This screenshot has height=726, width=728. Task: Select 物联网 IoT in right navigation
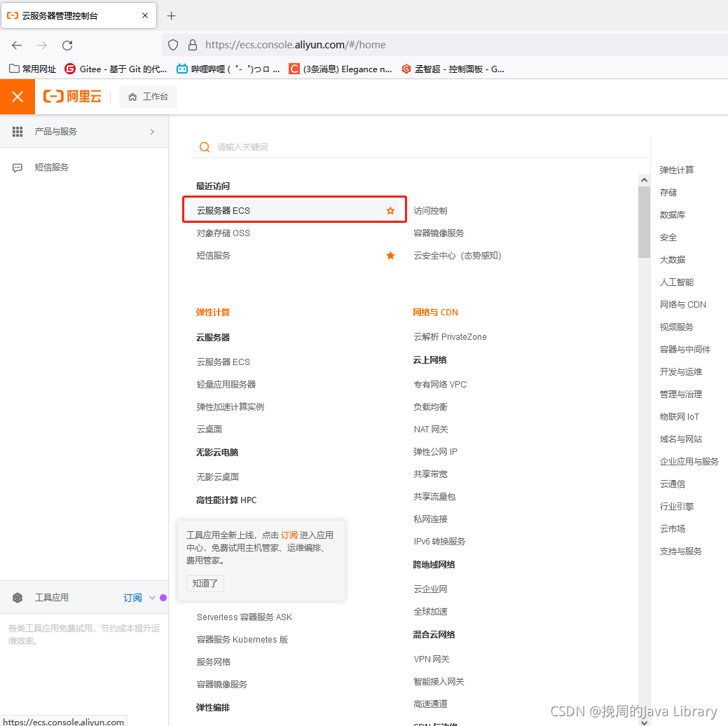point(679,417)
